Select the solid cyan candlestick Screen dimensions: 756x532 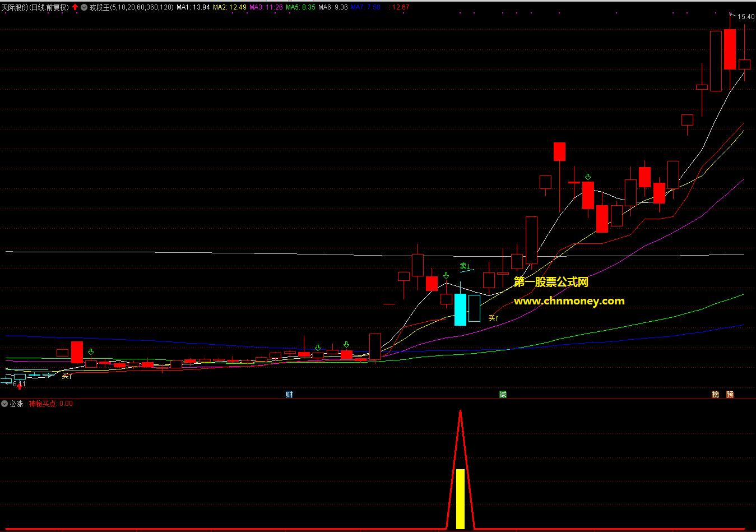pos(460,309)
